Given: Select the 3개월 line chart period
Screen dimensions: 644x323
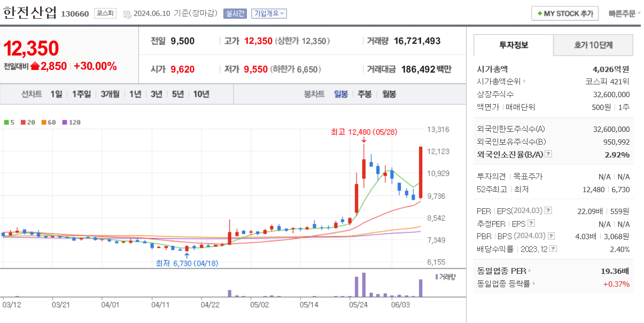Looking at the screenshot, I should (x=110, y=94).
